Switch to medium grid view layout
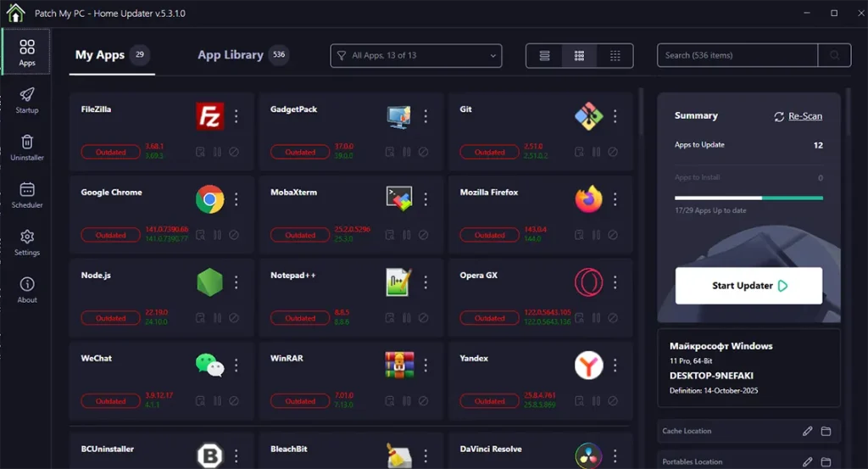Image resolution: width=868 pixels, height=469 pixels. [x=580, y=56]
